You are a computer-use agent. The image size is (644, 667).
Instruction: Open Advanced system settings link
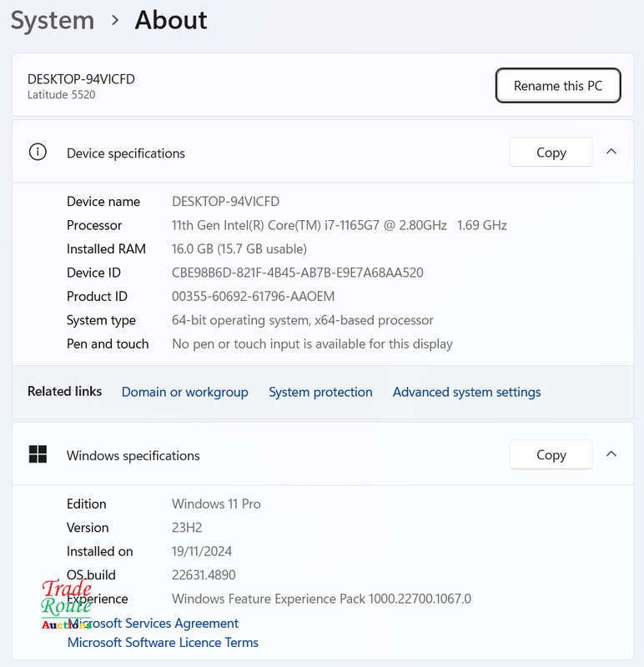(x=466, y=392)
